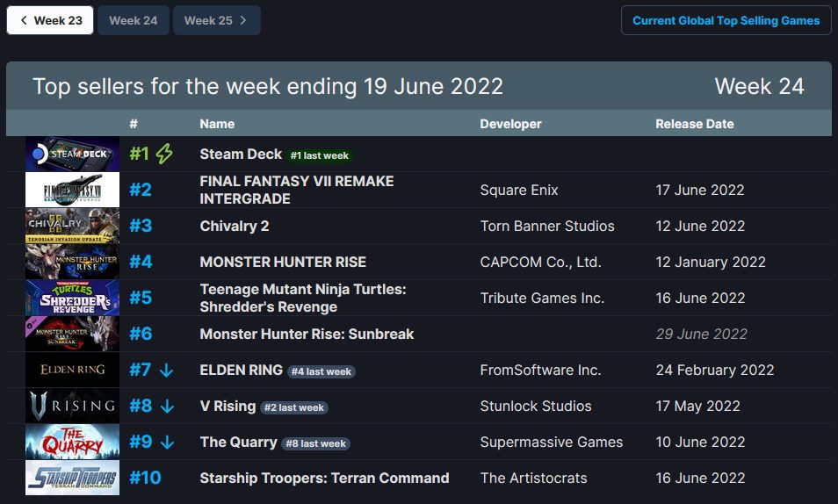This screenshot has height=504, width=838.
Task: Click the '#4 last week' badge on Elden Ring
Action: [321, 371]
